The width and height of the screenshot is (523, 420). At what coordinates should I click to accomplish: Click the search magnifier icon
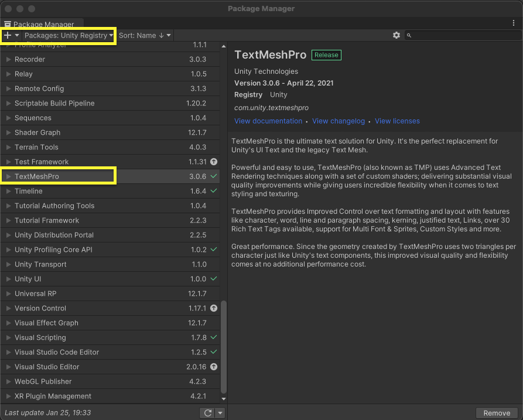point(410,35)
